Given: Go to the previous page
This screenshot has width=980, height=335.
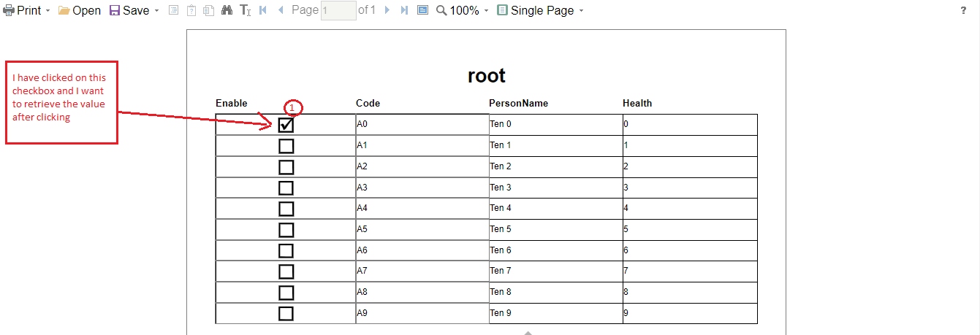Looking at the screenshot, I should [x=281, y=10].
